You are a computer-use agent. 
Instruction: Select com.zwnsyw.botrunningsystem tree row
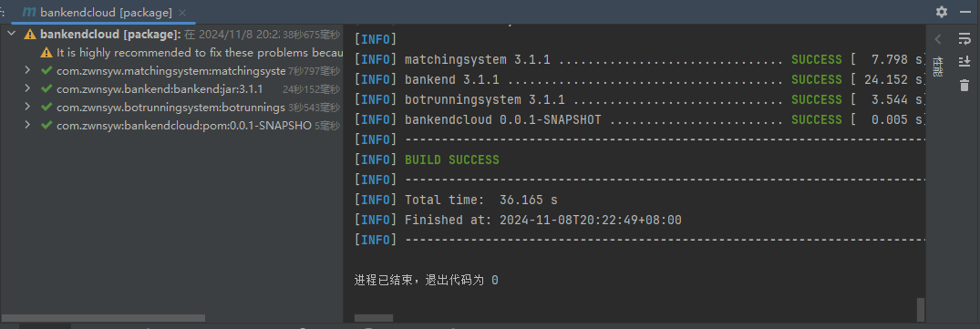coord(172,107)
